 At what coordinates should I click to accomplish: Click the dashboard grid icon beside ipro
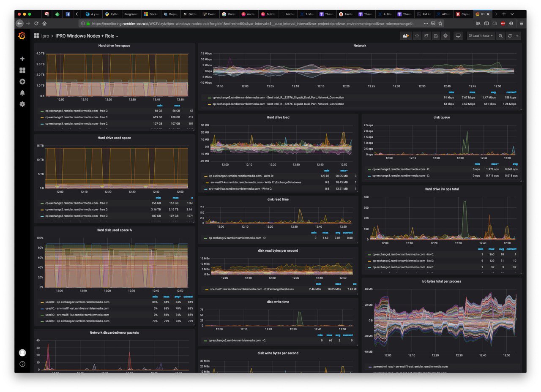36,36
